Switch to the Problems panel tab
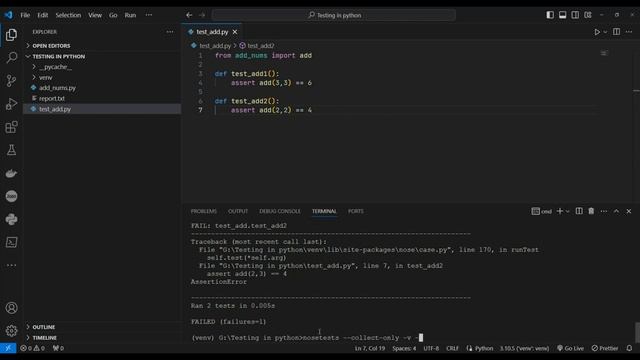The height and width of the screenshot is (360, 640). [x=204, y=211]
